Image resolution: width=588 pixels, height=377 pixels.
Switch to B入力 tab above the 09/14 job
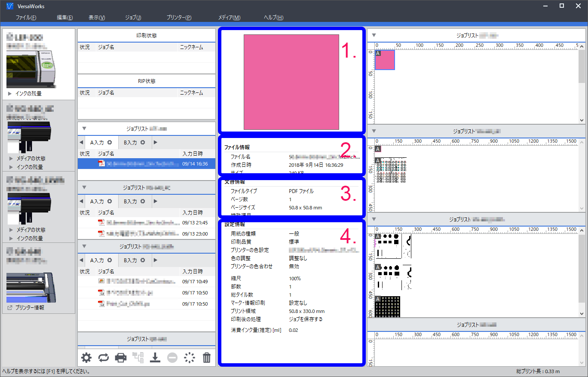[134, 142]
